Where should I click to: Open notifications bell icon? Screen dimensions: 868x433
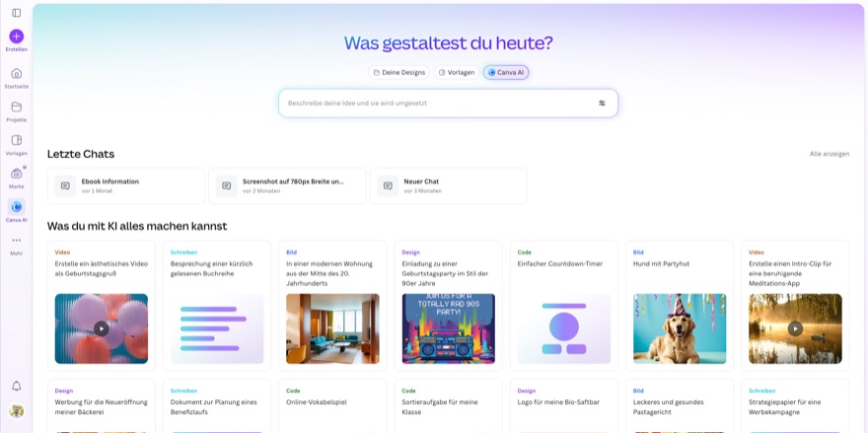pyautogui.click(x=17, y=386)
